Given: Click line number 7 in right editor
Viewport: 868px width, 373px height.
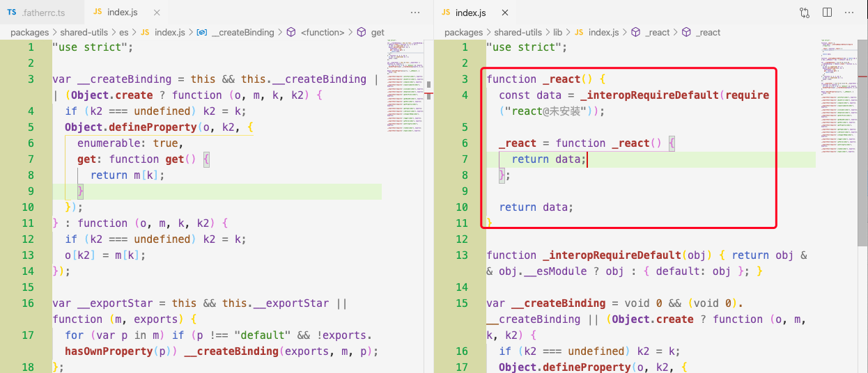Looking at the screenshot, I should coord(465,159).
